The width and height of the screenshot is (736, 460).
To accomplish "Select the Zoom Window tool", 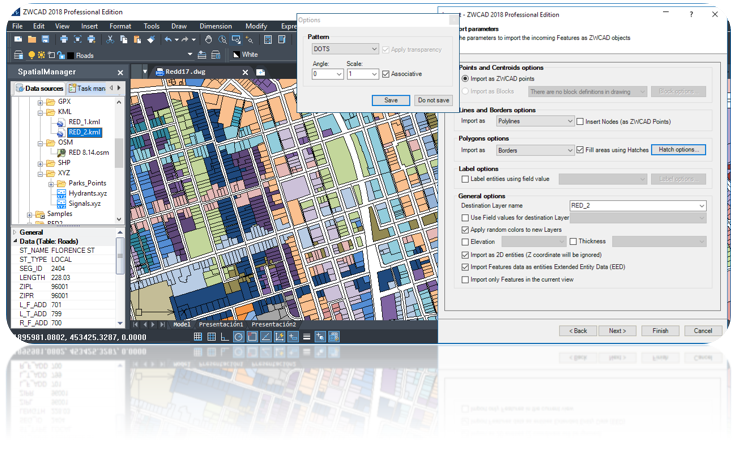I will tap(236, 39).
